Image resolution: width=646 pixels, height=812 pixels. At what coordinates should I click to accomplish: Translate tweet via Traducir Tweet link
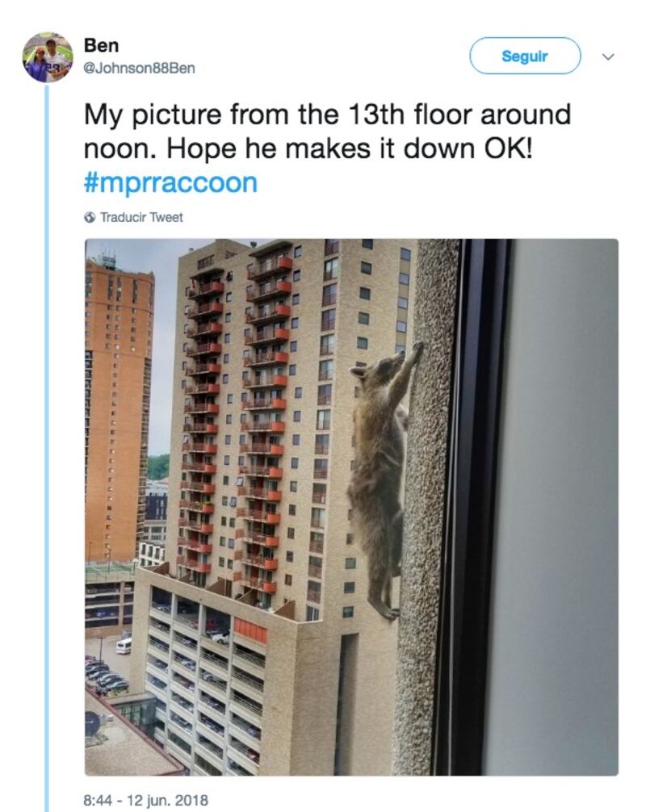click(x=141, y=217)
